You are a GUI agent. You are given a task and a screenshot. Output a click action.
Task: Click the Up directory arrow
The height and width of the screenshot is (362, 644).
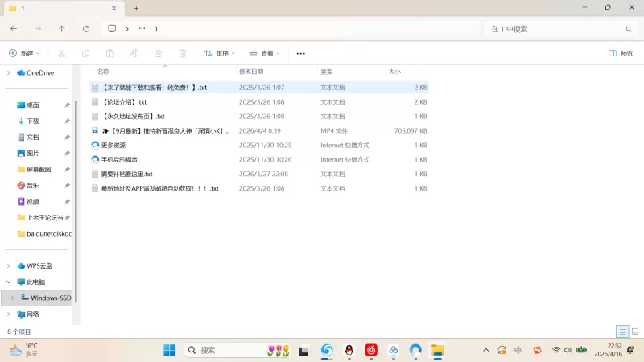click(x=62, y=28)
